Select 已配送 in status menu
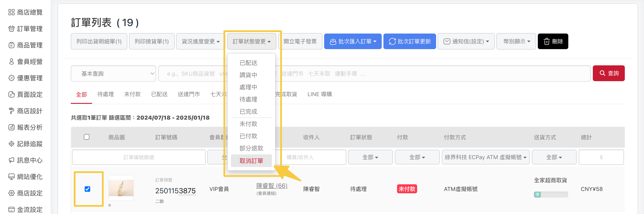Screen dimensions: 644x214 pyautogui.click(x=251, y=63)
